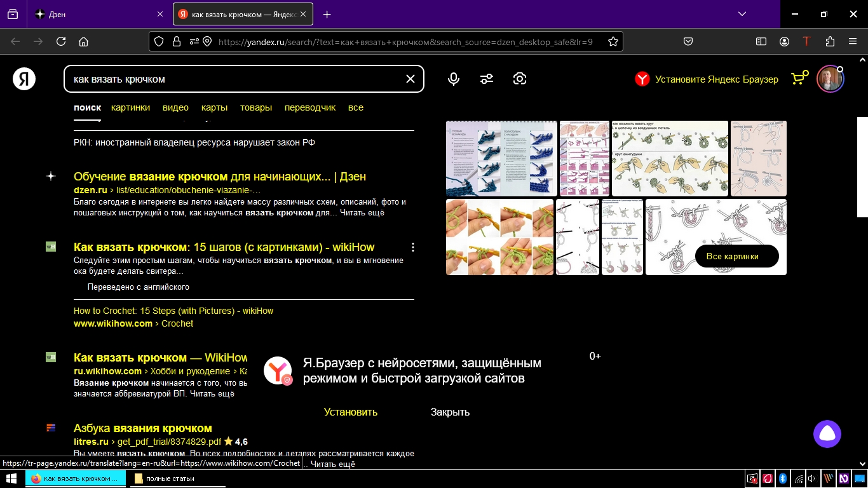
Task: Start voice search with microphone
Action: pos(454,79)
